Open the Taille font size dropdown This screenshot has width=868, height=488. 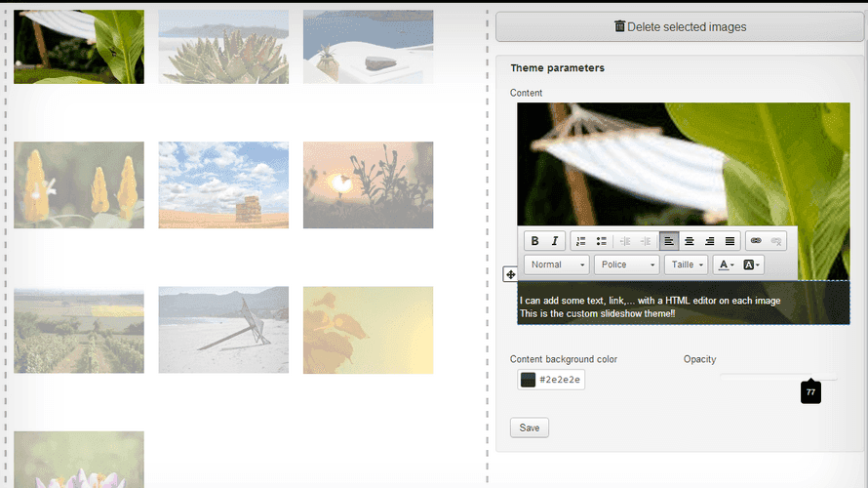[x=686, y=264]
